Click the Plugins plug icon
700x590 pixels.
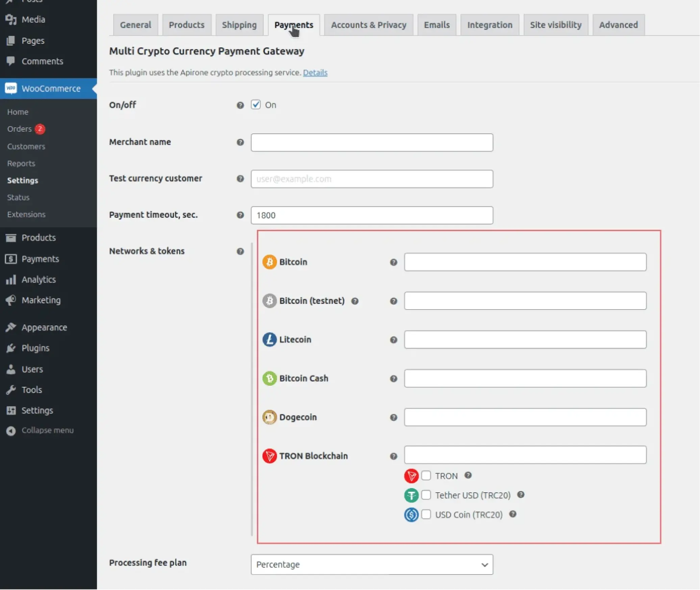[11, 348]
